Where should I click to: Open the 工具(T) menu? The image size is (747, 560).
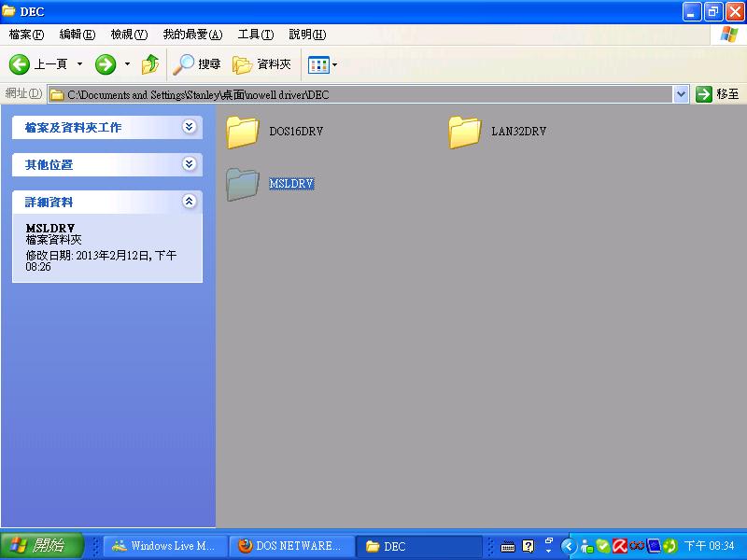click(x=256, y=35)
